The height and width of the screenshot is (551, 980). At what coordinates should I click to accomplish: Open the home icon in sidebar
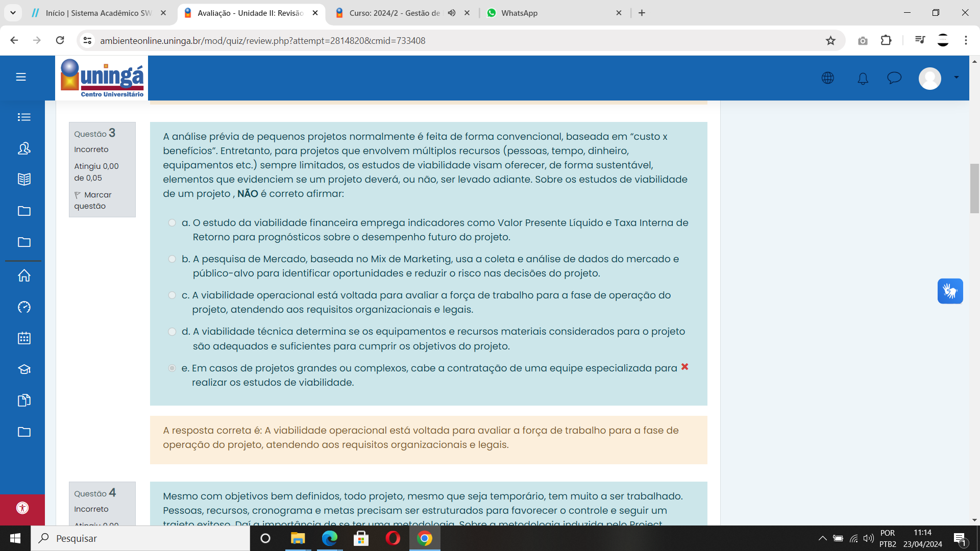coord(24,276)
